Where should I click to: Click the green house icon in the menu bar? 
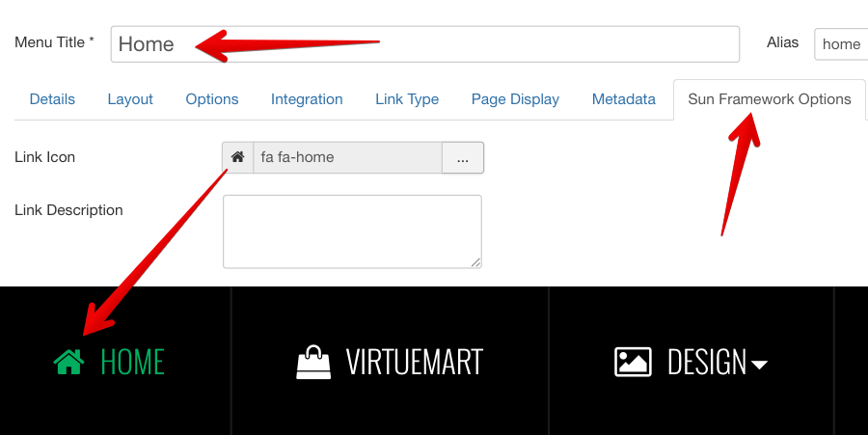tap(69, 362)
